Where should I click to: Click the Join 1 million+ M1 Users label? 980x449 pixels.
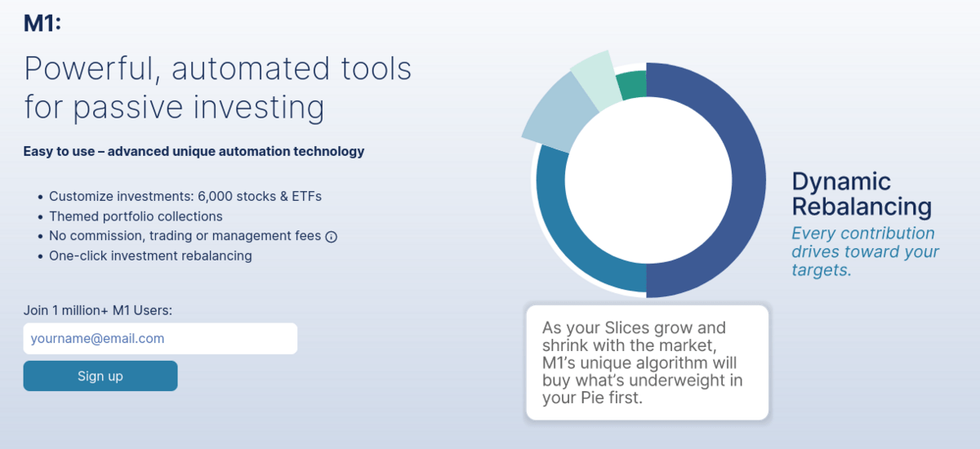tap(98, 310)
